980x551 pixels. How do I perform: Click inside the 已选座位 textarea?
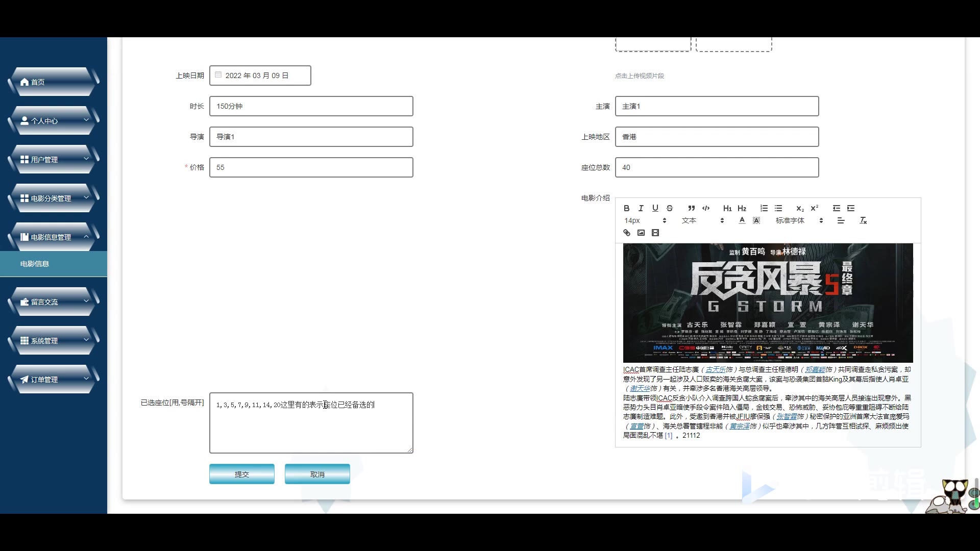click(311, 423)
